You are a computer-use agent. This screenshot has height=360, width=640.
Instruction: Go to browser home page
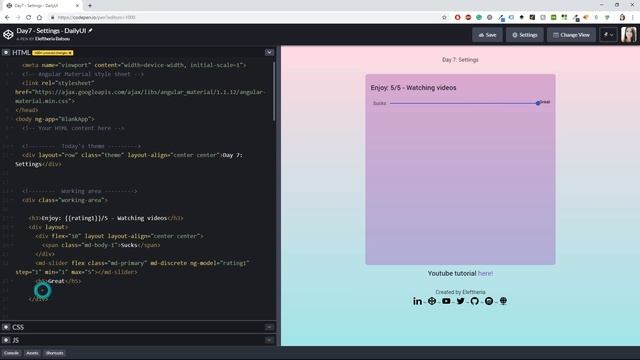click(x=39, y=17)
